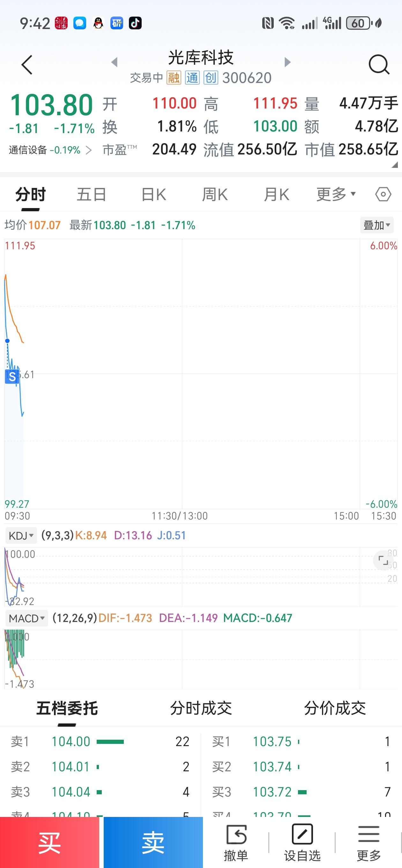The height and width of the screenshot is (868, 402).
Task: Open chart settings hexagon icon
Action: (x=383, y=194)
